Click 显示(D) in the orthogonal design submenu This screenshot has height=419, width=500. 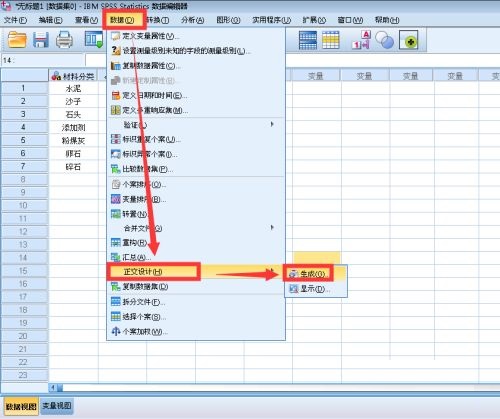316,289
